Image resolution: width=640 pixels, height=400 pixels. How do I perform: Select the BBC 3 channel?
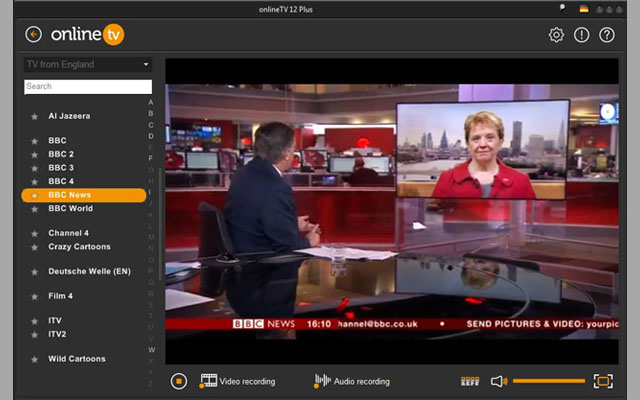(61, 168)
